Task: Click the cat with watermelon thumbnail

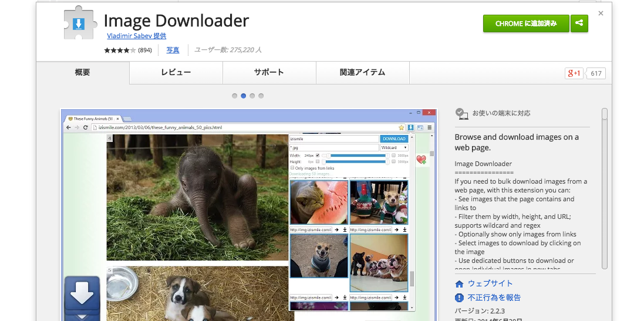Action: pos(319,203)
